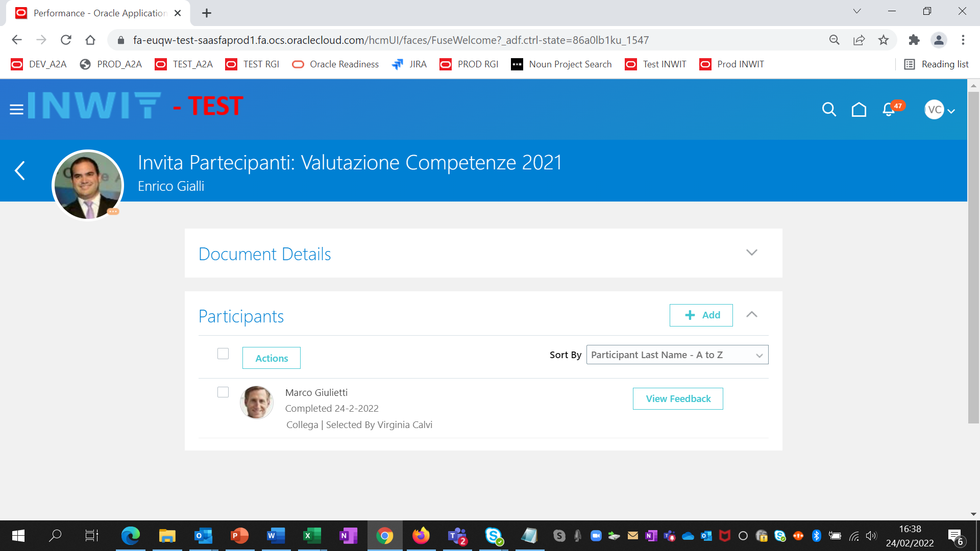Viewport: 980px width, 551px height.
Task: Open the Reading list
Action: click(x=937, y=64)
